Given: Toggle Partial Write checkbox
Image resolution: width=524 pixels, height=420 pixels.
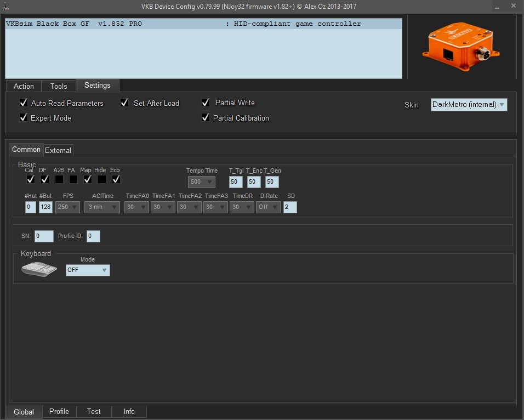Looking at the screenshot, I should click(x=206, y=103).
